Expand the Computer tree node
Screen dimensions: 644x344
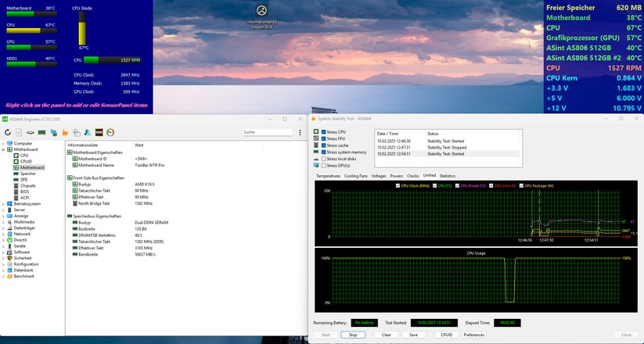point(4,144)
